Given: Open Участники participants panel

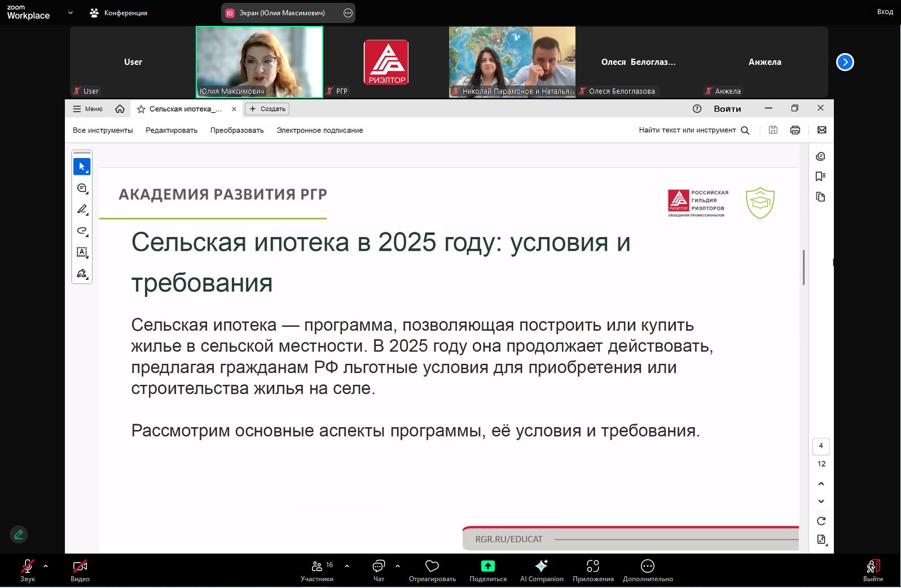Looking at the screenshot, I should pyautogui.click(x=317, y=570).
